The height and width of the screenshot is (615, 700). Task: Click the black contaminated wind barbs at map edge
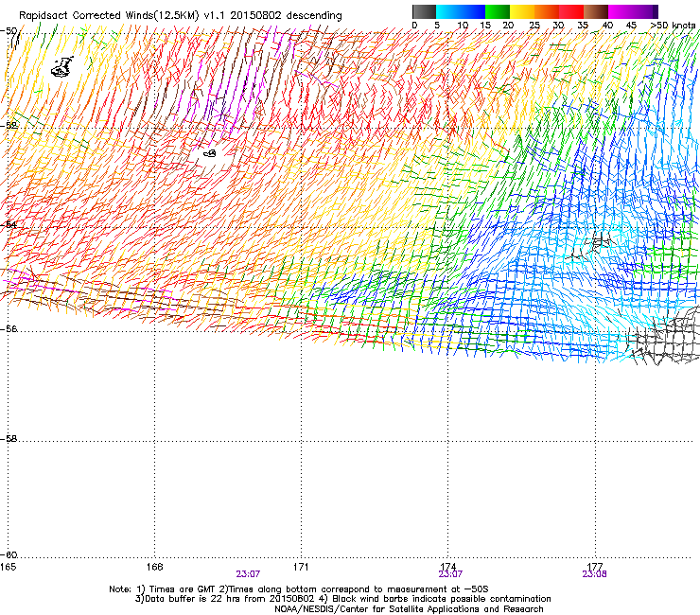point(665,337)
